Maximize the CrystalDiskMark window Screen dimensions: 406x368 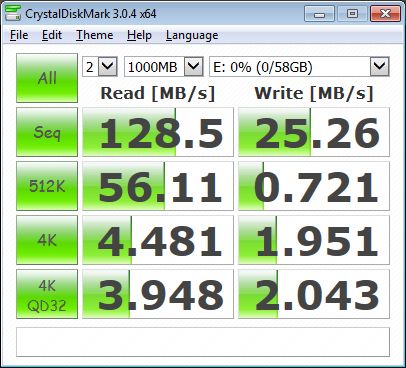(x=352, y=14)
